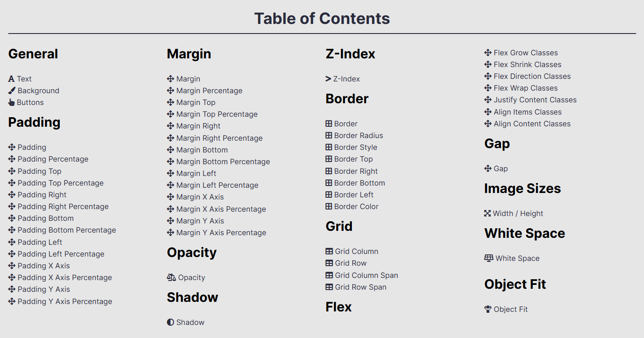Viewport: 644px width, 338px height.
Task: Click the letter A icon beside Text
Action: (x=11, y=79)
